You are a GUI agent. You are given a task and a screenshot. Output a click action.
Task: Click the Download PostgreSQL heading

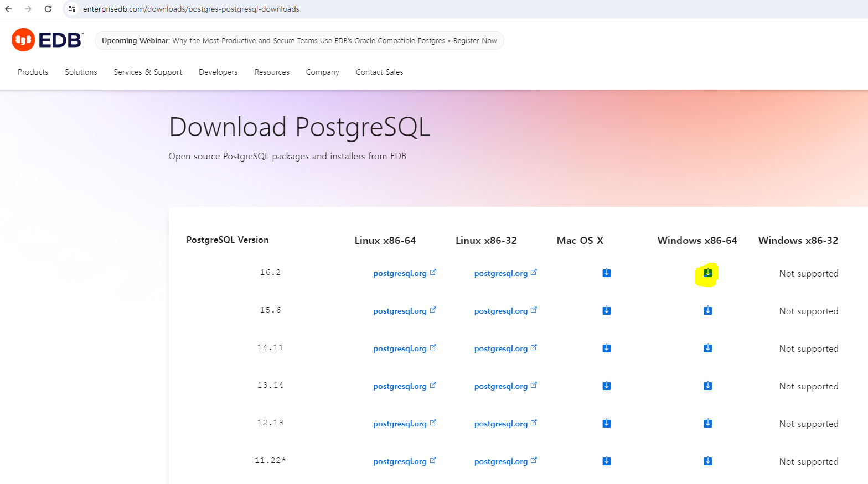[299, 127]
